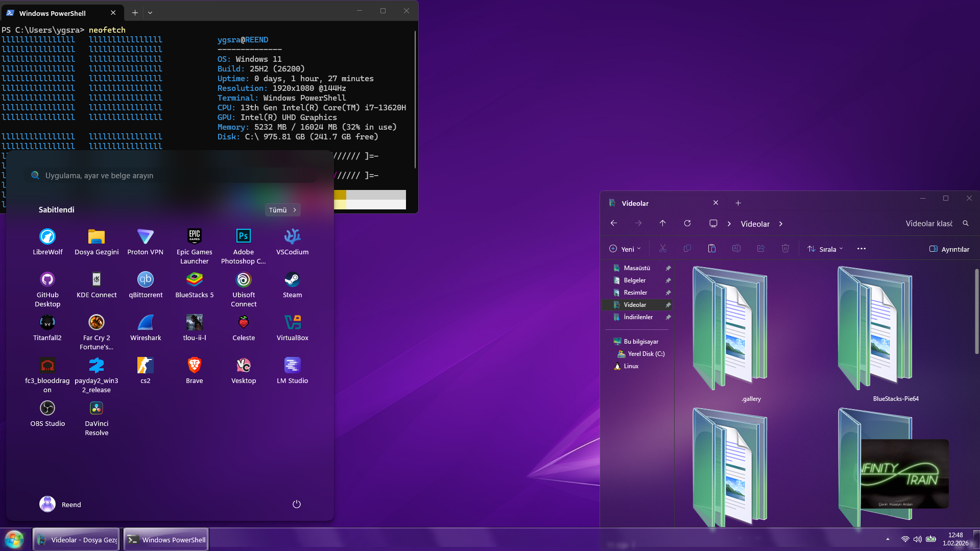
Task: Focus the Start menu search field
Action: (x=170, y=176)
